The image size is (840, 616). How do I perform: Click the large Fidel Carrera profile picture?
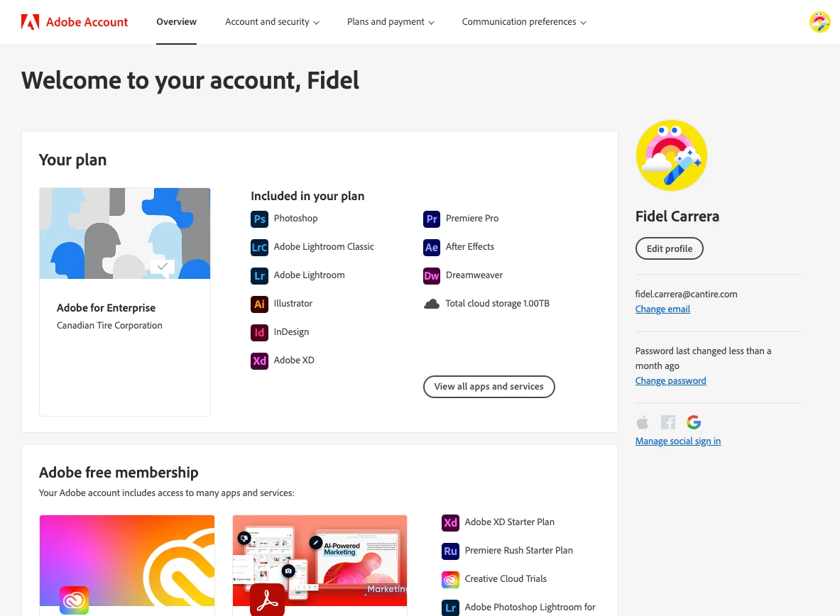coord(671,155)
